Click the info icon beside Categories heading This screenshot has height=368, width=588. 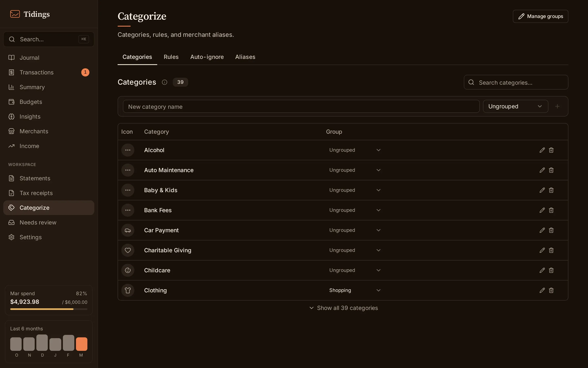[165, 82]
